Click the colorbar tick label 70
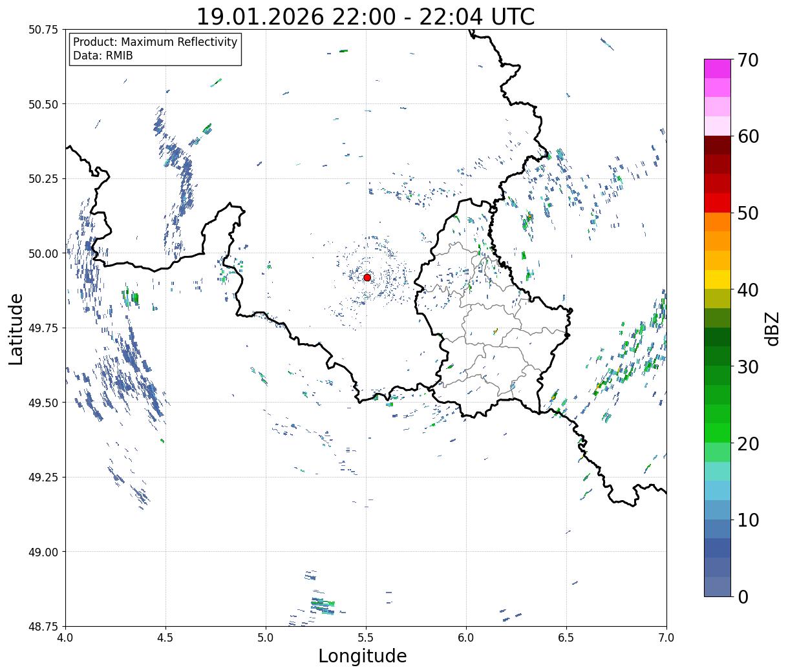The height and width of the screenshot is (672, 788). (748, 59)
